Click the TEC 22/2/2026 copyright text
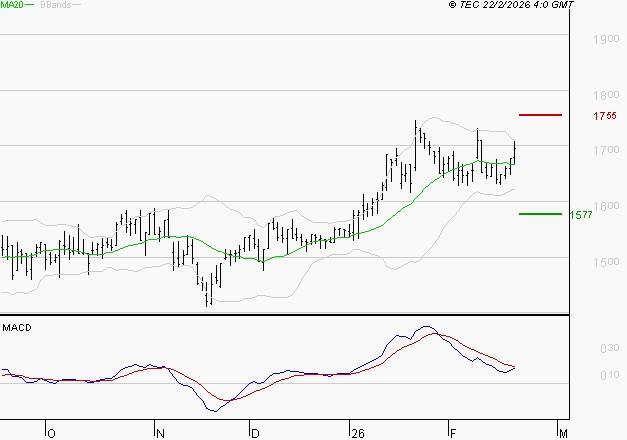Screen dimensions: 627x440 tap(511, 5)
